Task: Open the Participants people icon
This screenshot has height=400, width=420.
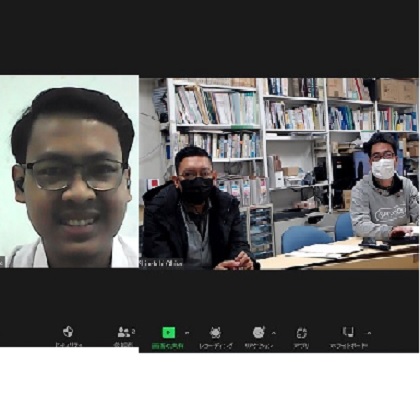Action: [124, 332]
